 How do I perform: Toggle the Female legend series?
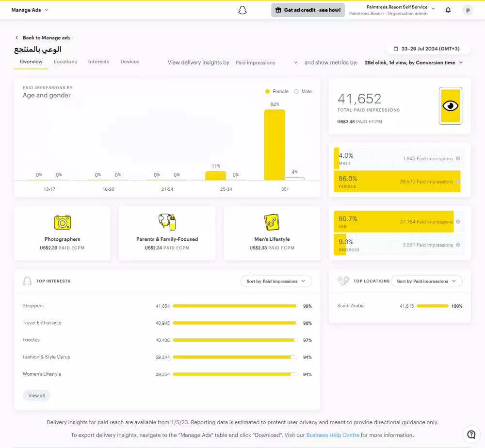coord(277,91)
